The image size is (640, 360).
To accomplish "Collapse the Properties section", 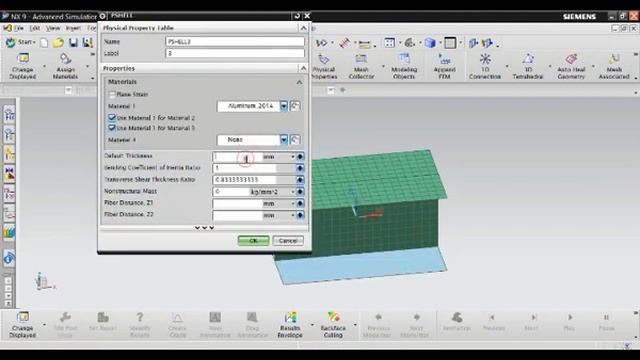I will [x=303, y=68].
